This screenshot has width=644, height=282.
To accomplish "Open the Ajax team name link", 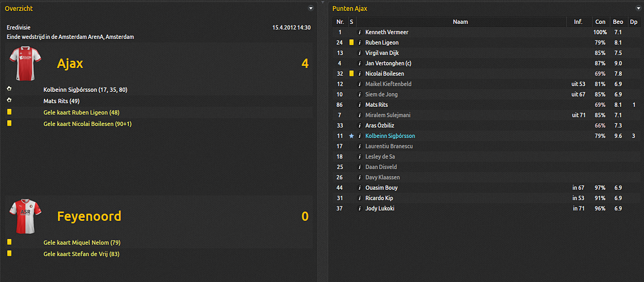I will (70, 64).
